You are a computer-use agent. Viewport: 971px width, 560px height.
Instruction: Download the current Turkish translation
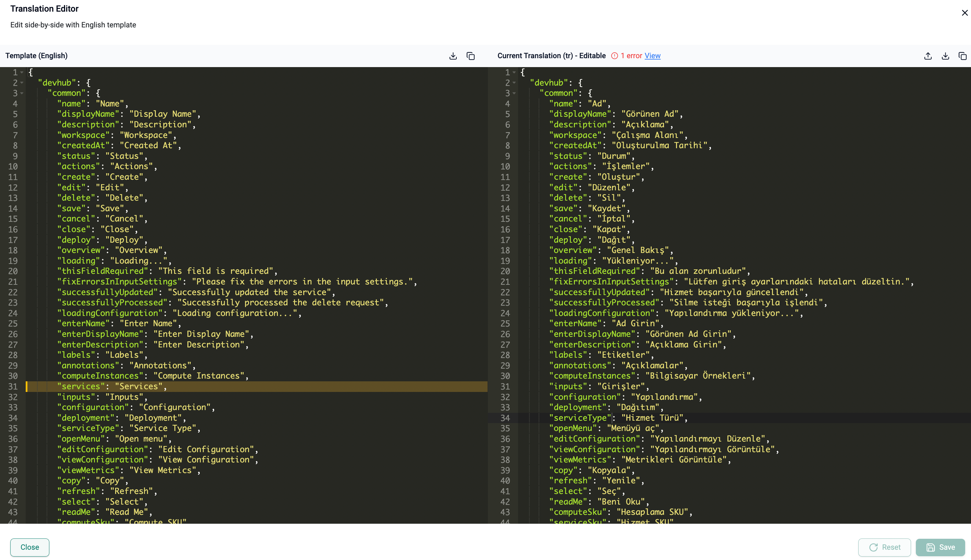[x=945, y=56]
